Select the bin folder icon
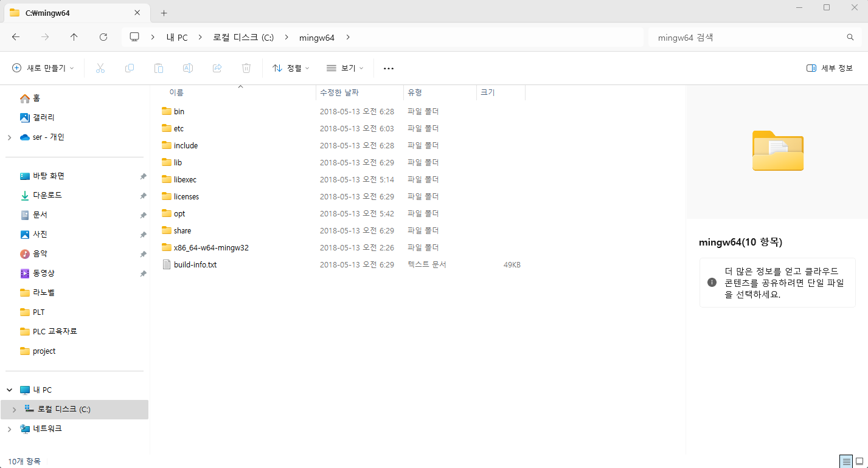The image size is (868, 468). point(167,111)
